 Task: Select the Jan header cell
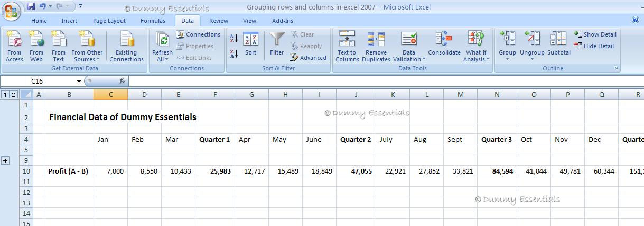[x=110, y=139]
